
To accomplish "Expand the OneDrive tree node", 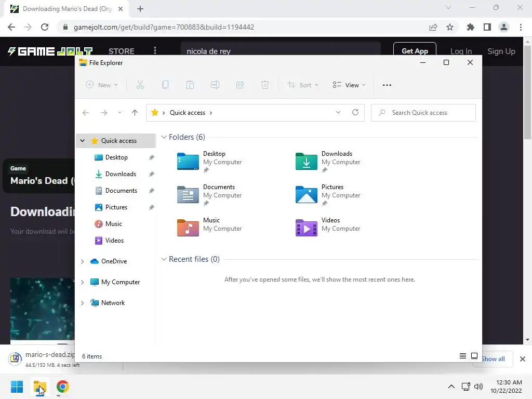I will (83, 261).
